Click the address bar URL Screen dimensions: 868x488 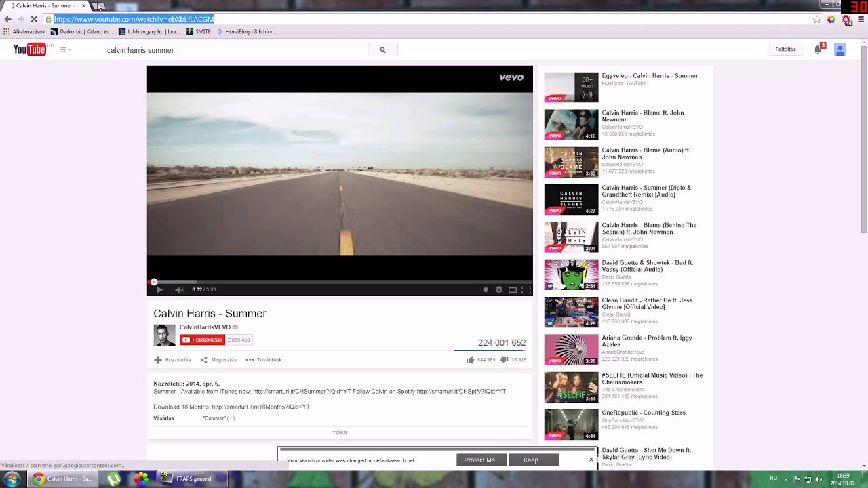[x=134, y=19]
